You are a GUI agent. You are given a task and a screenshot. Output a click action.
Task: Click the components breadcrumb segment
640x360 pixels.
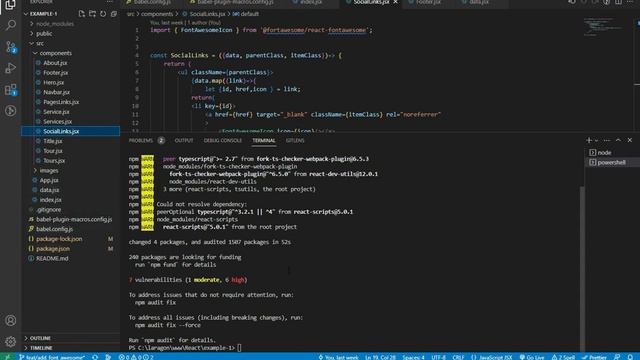(157, 14)
